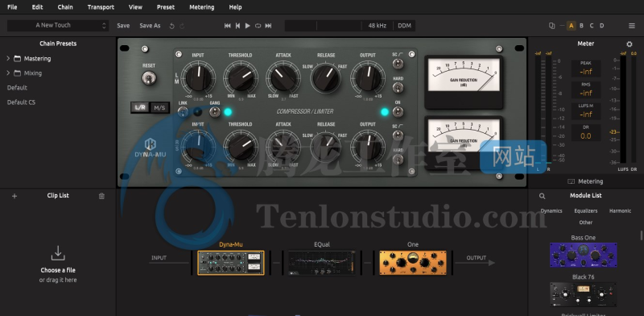644x316 pixels.
Task: Open the A New Touch preset selector
Action: [58, 26]
